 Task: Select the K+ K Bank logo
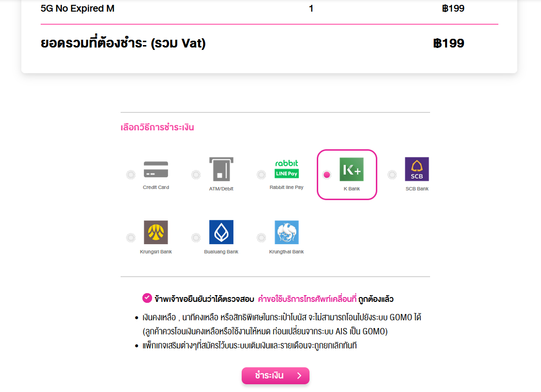point(352,169)
